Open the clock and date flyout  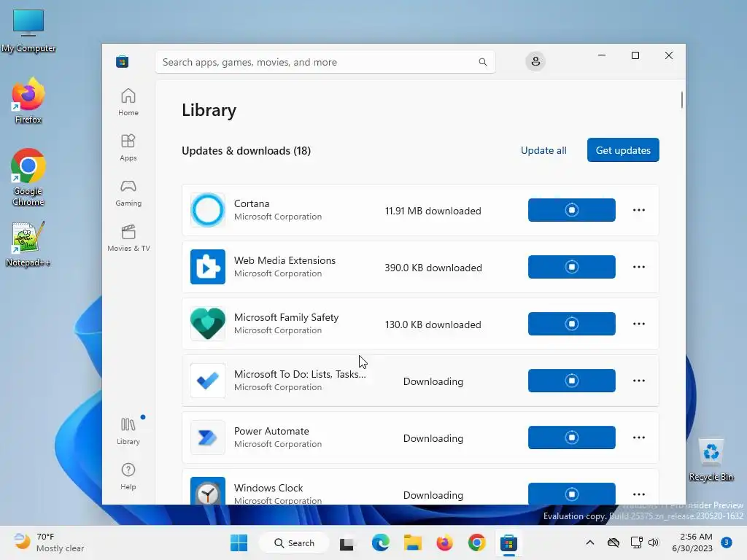tap(692, 542)
